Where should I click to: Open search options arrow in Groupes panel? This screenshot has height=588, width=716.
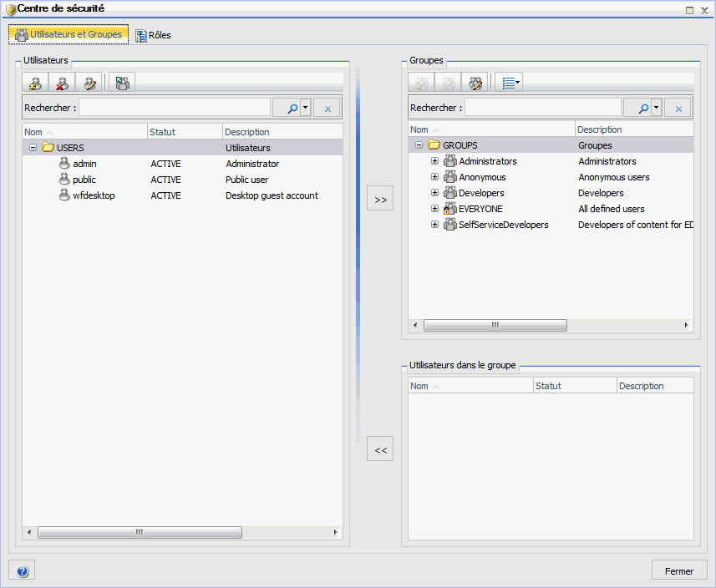[656, 109]
